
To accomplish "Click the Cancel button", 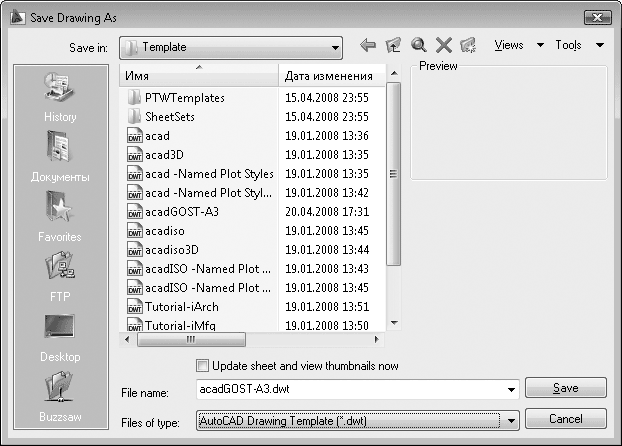I will 565,418.
